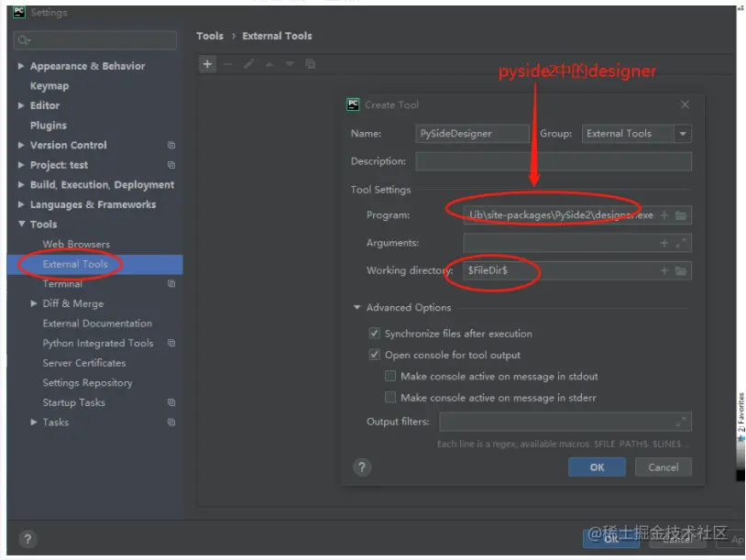Click project-level icon next to Terminal

pos(171,284)
